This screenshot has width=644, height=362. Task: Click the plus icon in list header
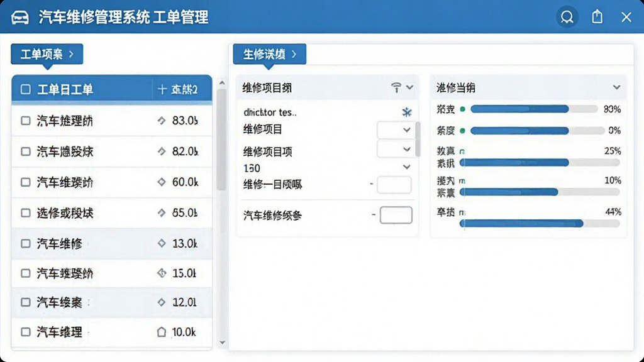pos(162,89)
